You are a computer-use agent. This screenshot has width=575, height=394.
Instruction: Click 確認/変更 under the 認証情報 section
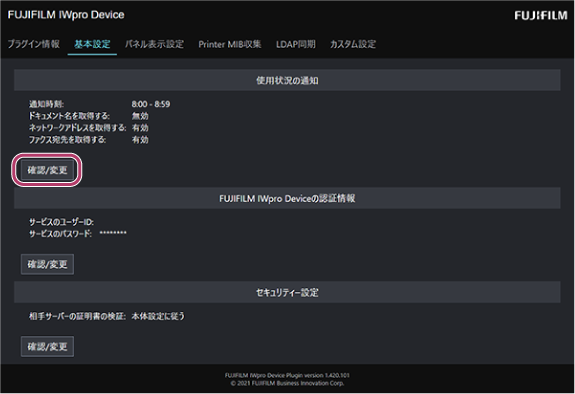tap(47, 264)
